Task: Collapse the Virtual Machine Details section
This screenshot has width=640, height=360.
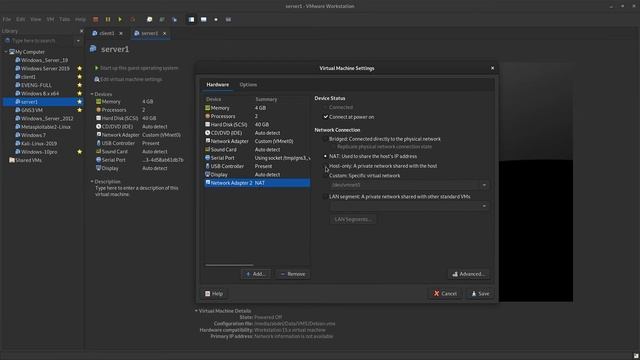Action: (x=196, y=311)
